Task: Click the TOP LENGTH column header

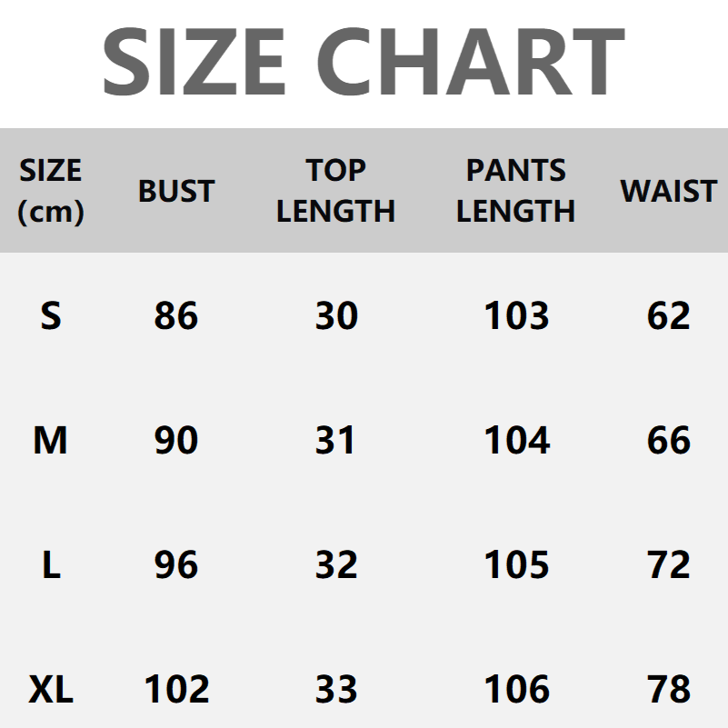Action: coord(335,191)
